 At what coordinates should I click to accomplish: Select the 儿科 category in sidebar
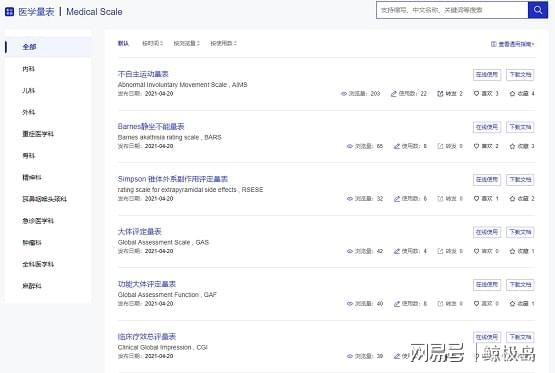[x=29, y=91]
